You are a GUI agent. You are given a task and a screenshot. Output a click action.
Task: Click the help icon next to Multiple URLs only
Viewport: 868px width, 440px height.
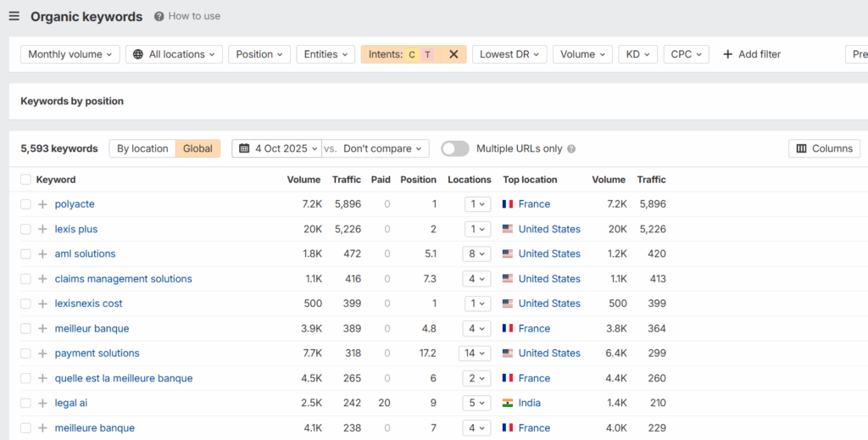(x=571, y=149)
